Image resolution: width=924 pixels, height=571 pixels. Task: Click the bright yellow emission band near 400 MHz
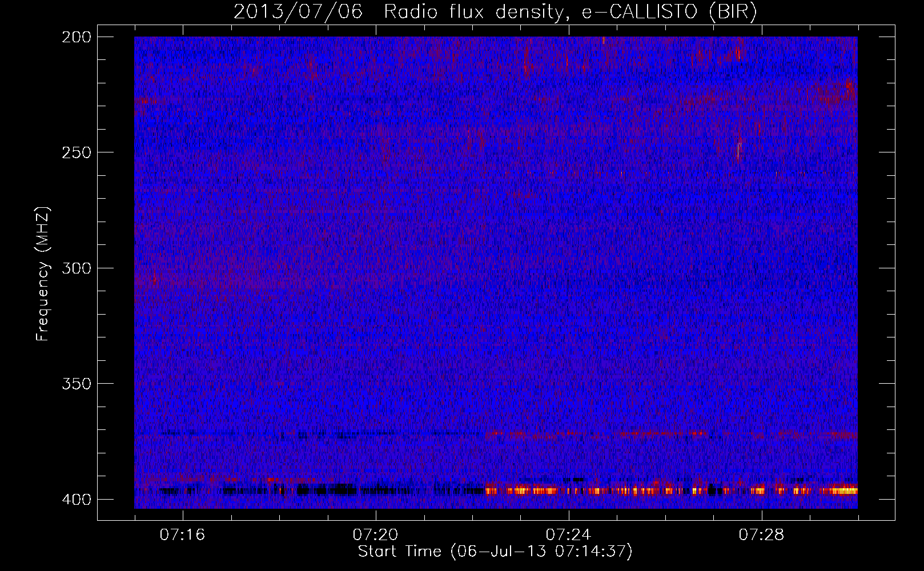point(671,490)
